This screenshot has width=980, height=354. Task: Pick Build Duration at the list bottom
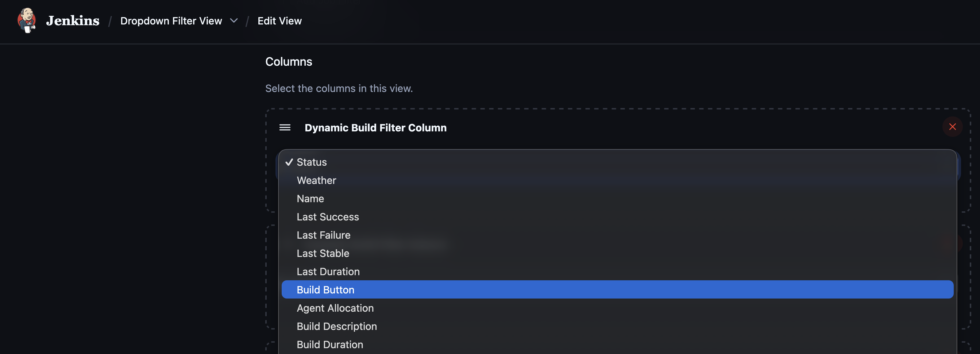329,345
